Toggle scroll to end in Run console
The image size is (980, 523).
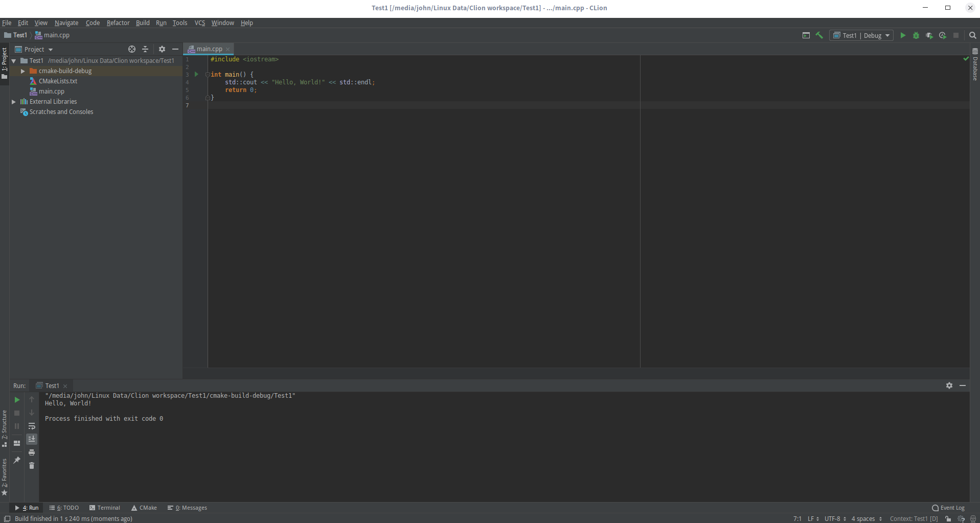tap(32, 439)
